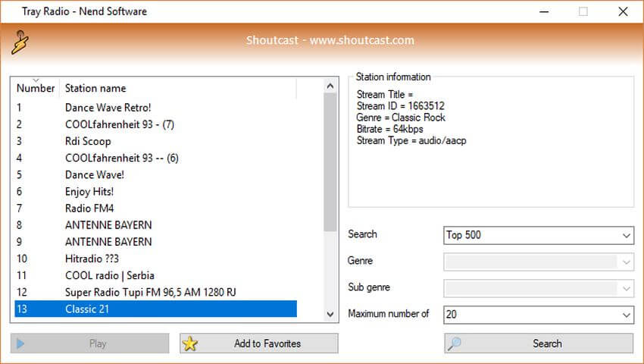This screenshot has height=364, width=644.
Task: Select ANTENNE BAYERN in row 9
Action: (155, 242)
